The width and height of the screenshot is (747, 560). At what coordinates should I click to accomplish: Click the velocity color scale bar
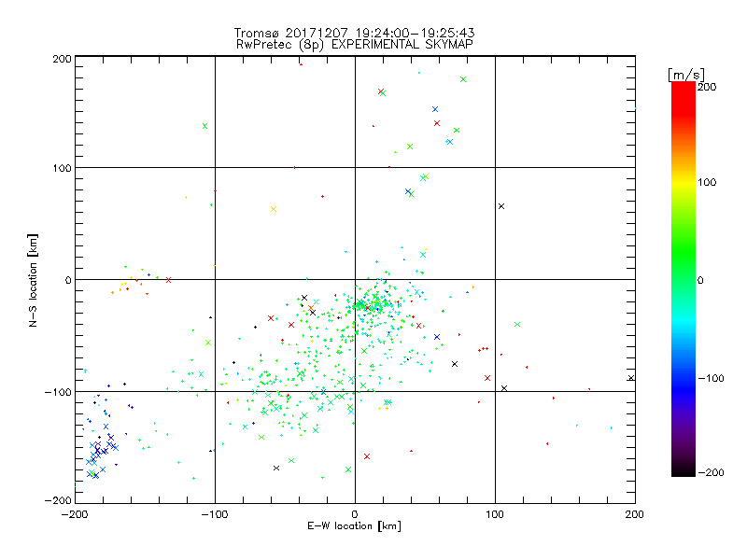[684, 279]
